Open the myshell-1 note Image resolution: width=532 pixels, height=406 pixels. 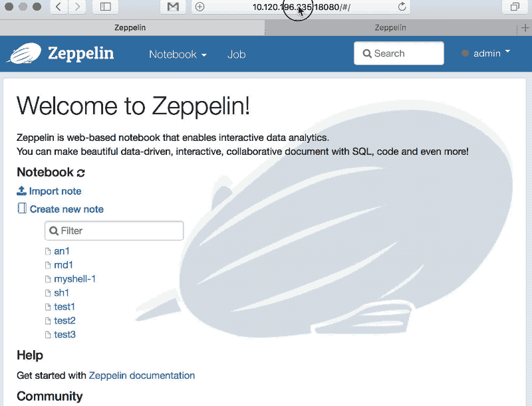[75, 279]
